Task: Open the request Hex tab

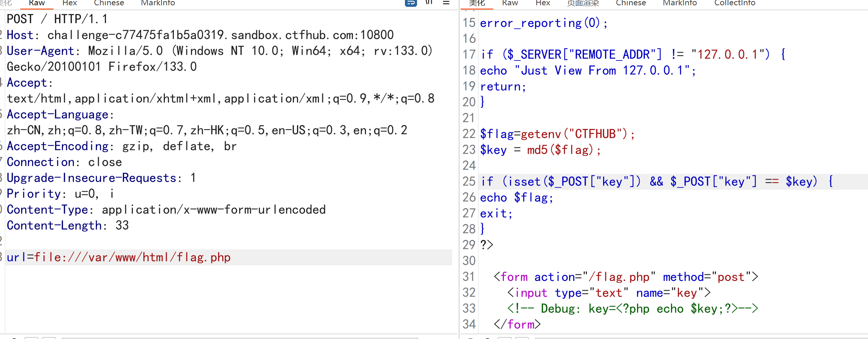Action: tap(69, 3)
